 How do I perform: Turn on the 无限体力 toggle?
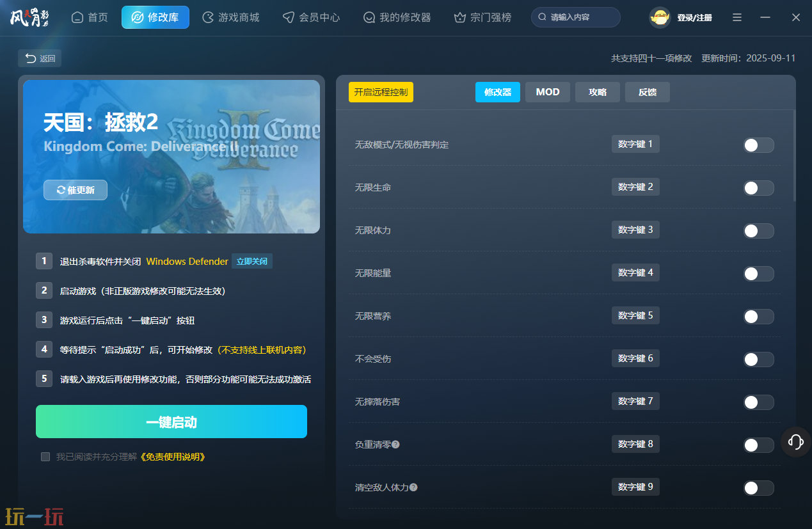tap(758, 231)
